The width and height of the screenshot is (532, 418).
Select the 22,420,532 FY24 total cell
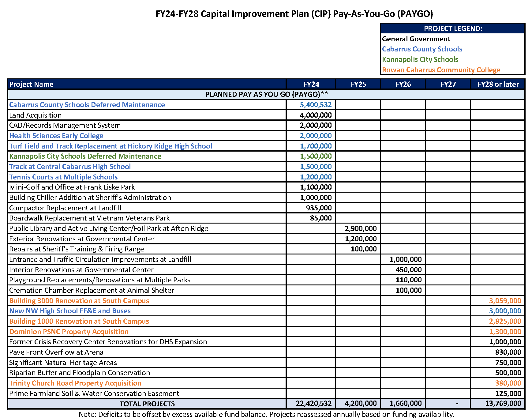[313, 403]
